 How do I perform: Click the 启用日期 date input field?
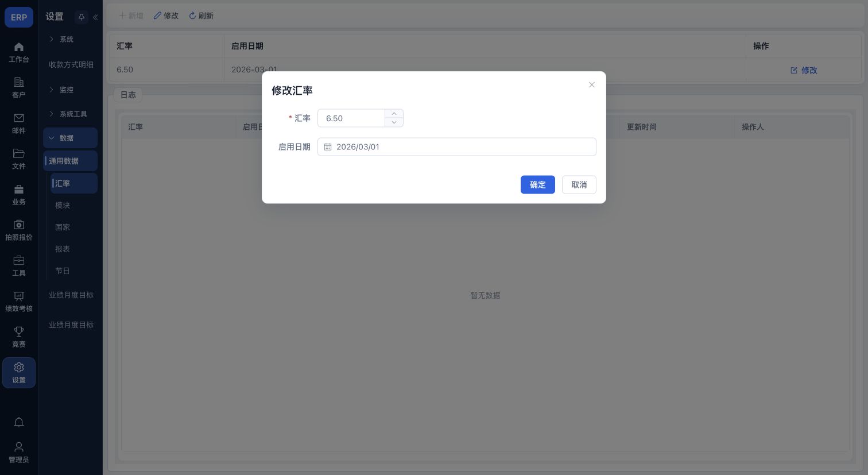click(457, 147)
